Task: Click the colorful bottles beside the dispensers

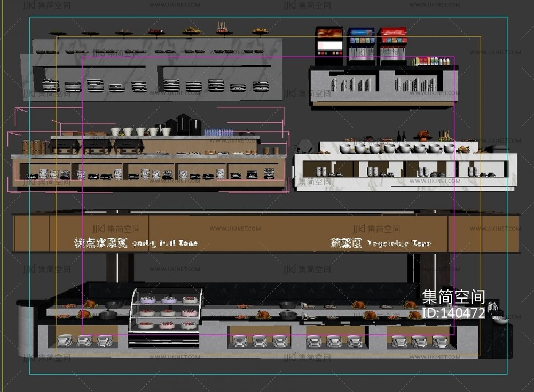Action: pos(430,61)
